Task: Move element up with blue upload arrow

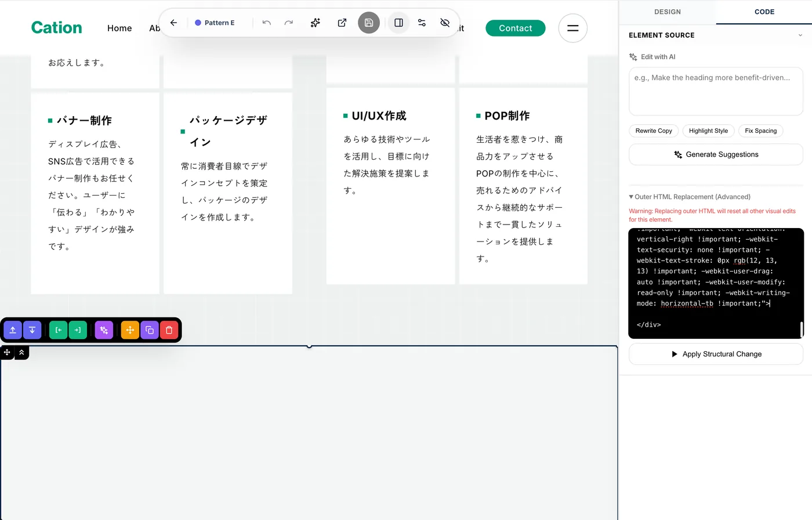Action: (13, 330)
